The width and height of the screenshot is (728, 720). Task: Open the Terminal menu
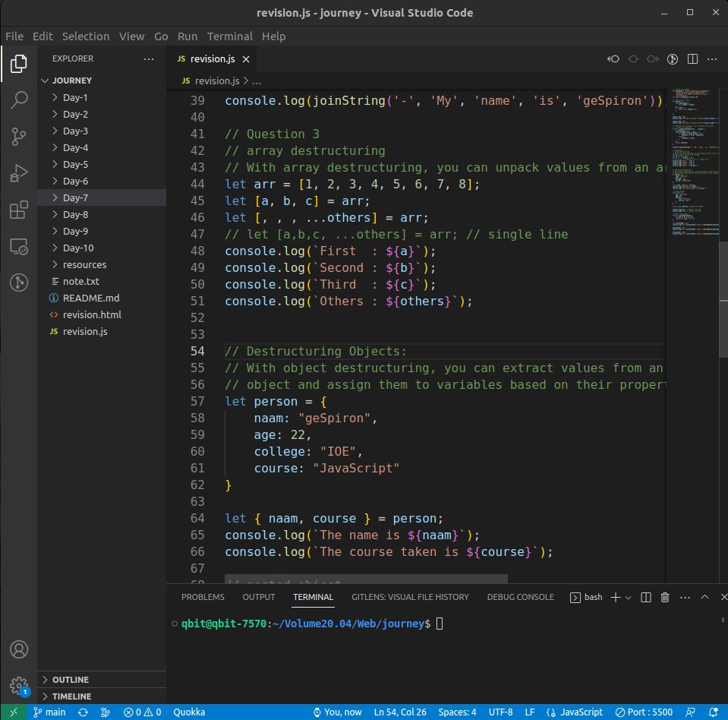pyautogui.click(x=229, y=36)
